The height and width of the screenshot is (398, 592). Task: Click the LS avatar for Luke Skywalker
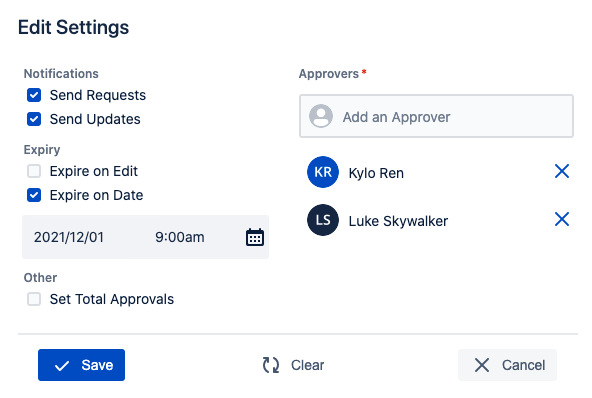click(323, 220)
